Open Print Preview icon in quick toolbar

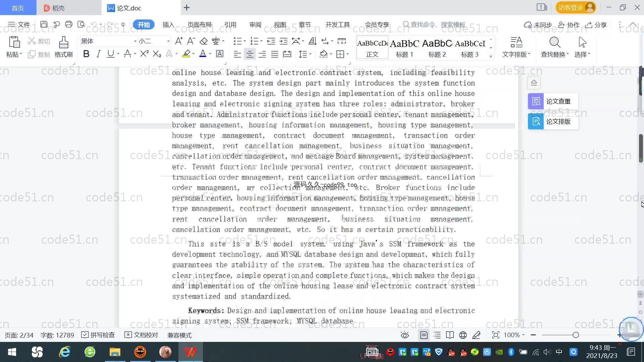(x=81, y=24)
